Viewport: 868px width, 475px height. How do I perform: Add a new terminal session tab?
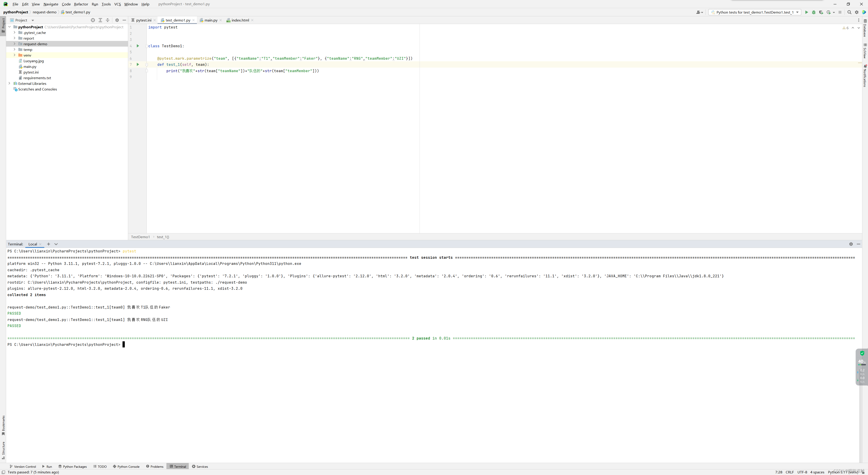49,244
